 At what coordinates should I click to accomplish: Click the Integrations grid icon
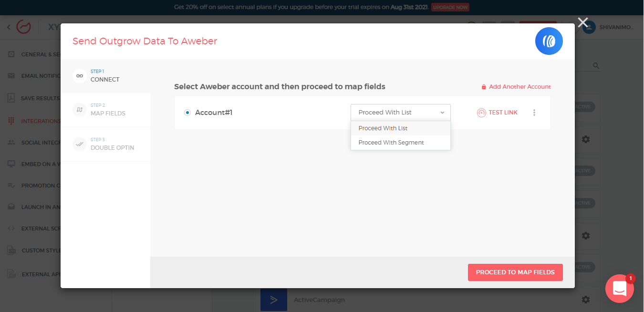(x=11, y=121)
